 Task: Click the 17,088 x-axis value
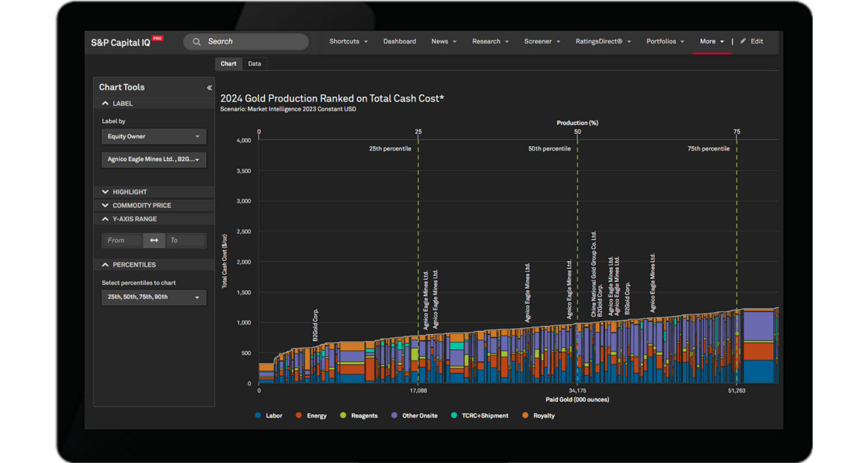418,390
